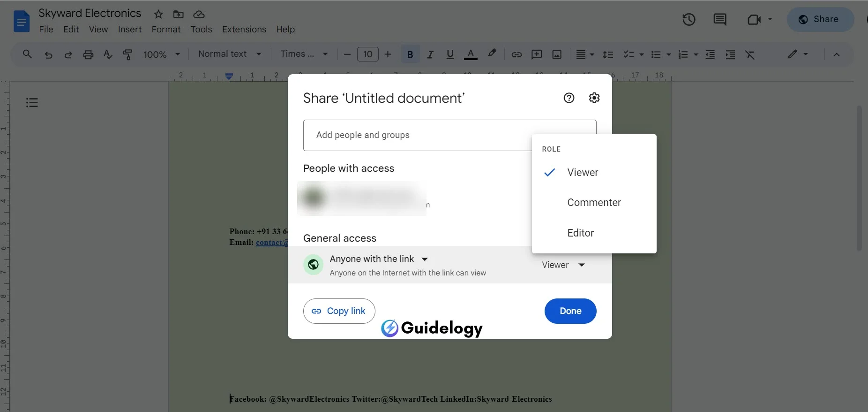Open the bulleted list dropdown arrow
Screen dimensions: 868x412
[x=669, y=55]
